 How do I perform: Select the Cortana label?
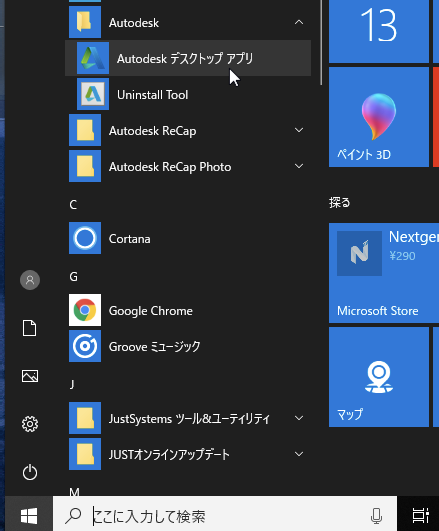[x=129, y=239]
